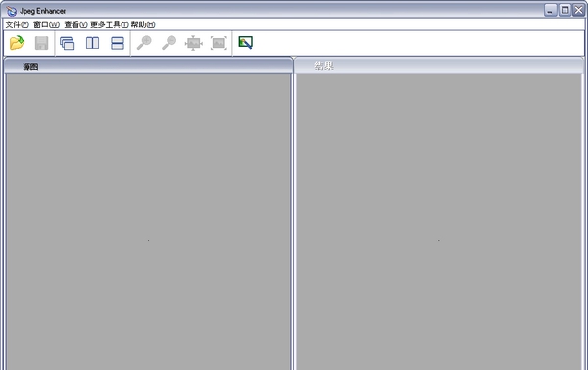588x370 pixels.
Task: Open the 查看 (View) menu
Action: (x=75, y=24)
